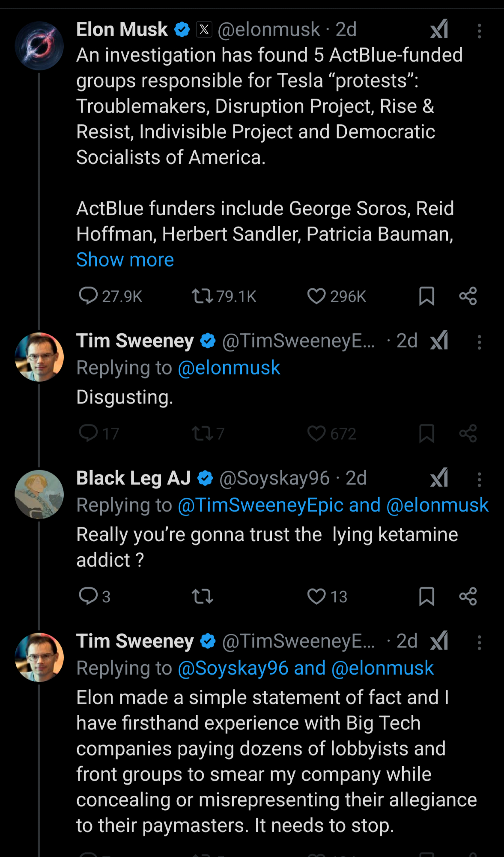
Task: Click @elonmusk mention in Tim Sweeney's first reply
Action: [x=229, y=368]
